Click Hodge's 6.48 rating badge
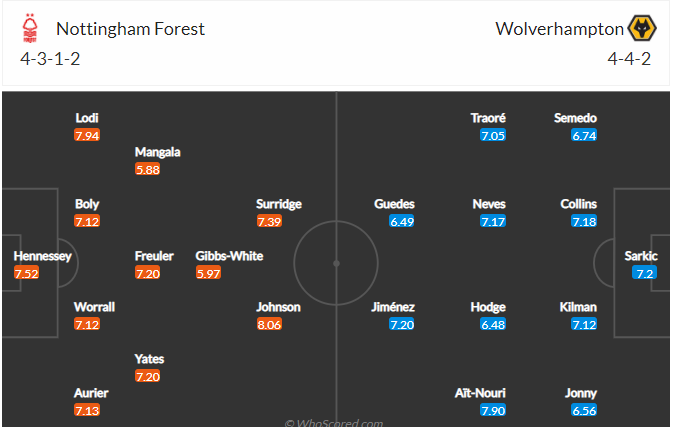This screenshot has width=674, height=427. tap(493, 324)
